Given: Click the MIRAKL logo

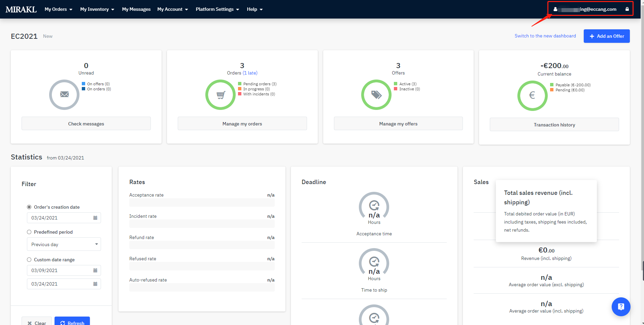Looking at the screenshot, I should (21, 9).
